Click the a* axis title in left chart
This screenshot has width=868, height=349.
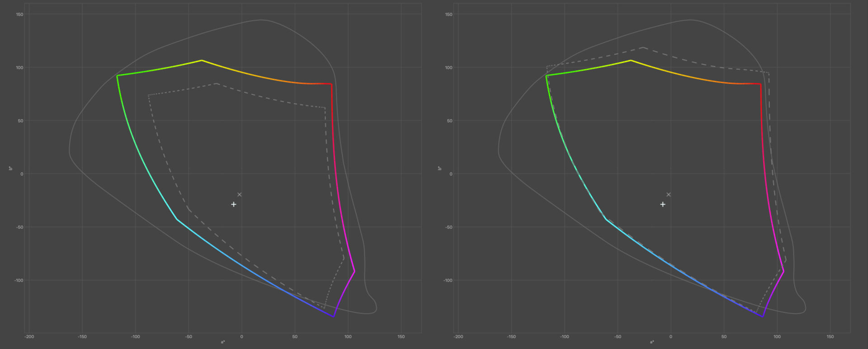click(x=222, y=342)
